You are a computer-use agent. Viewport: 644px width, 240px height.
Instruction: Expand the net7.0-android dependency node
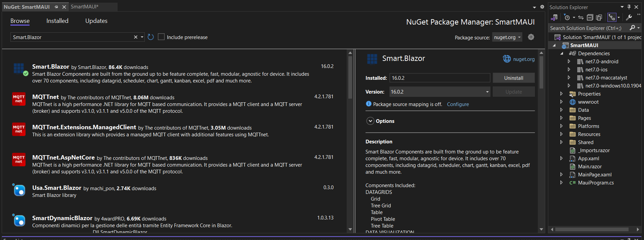coord(569,62)
